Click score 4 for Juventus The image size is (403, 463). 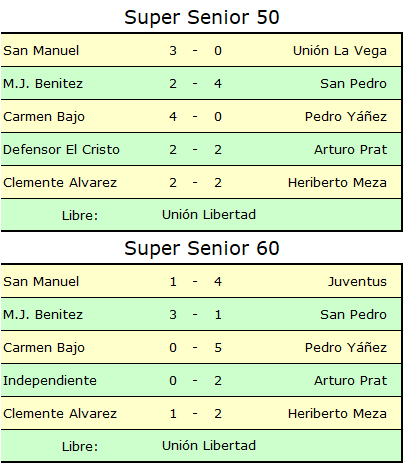tap(218, 282)
